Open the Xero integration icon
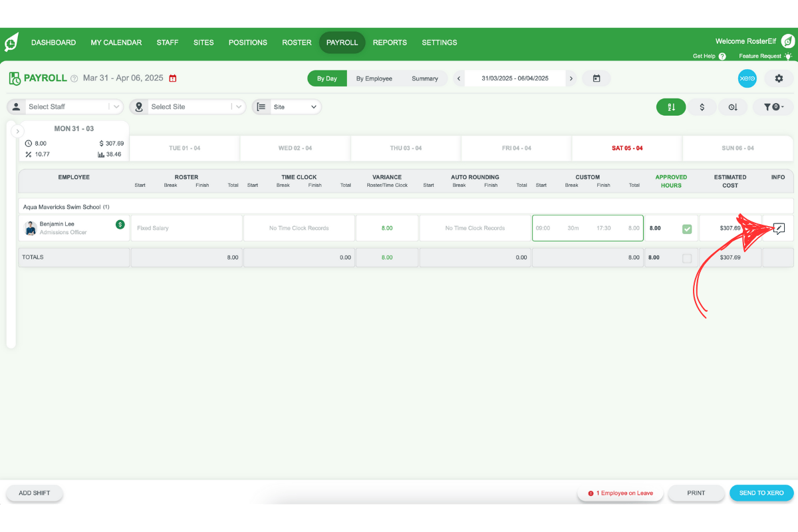This screenshot has width=798, height=532. coord(747,78)
